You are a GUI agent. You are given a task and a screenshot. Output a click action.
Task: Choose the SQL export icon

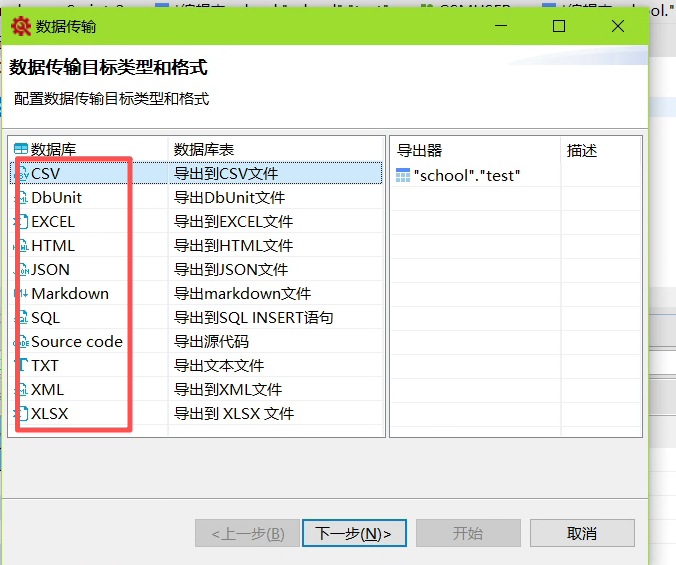(22, 318)
